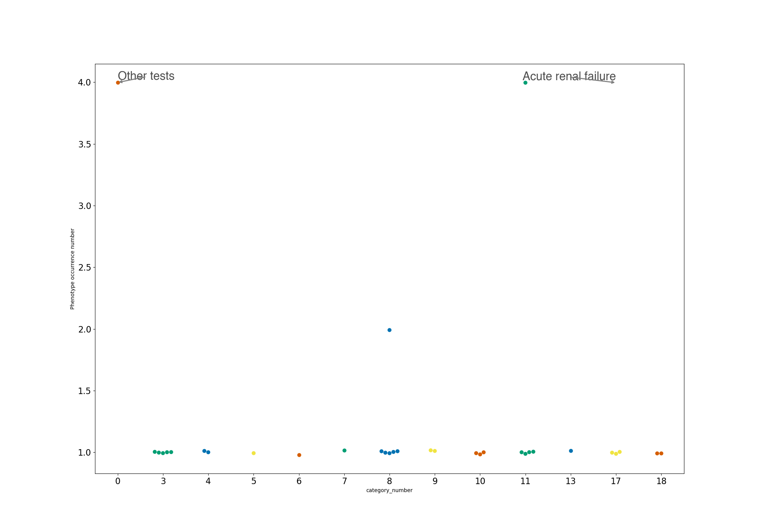Click y-axis tick label '2.5'
The image size is (760, 532).
(84, 267)
